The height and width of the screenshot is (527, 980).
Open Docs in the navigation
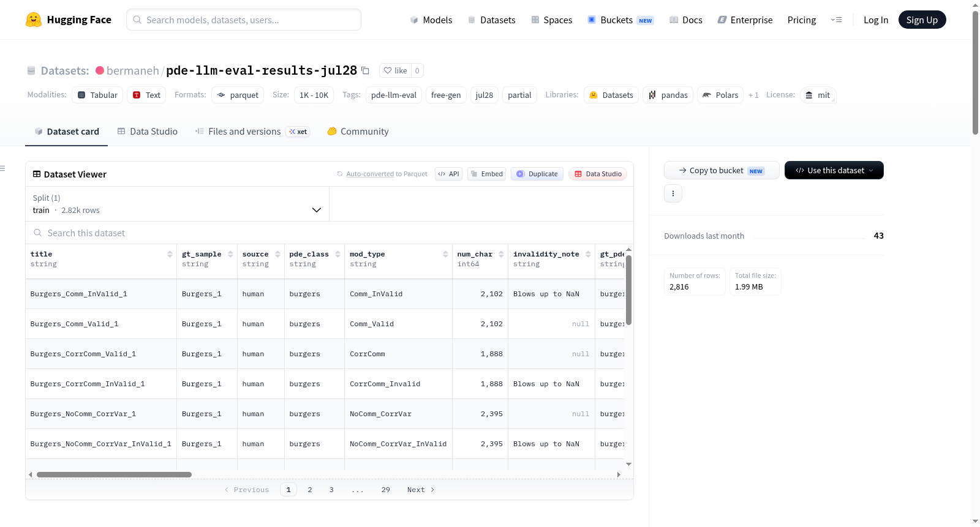tap(685, 20)
